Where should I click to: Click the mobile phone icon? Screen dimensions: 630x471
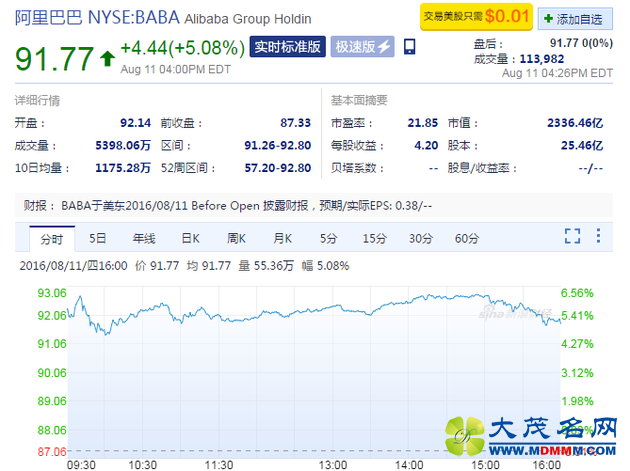coord(409,47)
